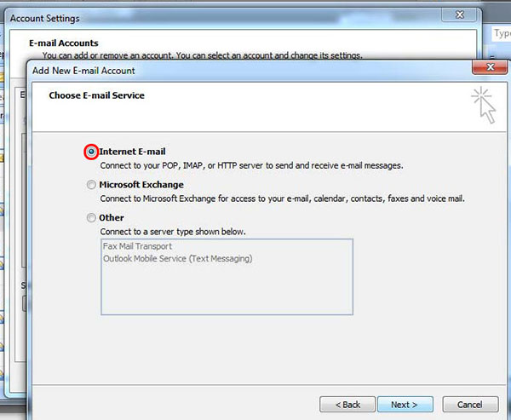Screen dimensions: 511x420
Task: Click the 'Other' label text
Action: tap(112, 217)
